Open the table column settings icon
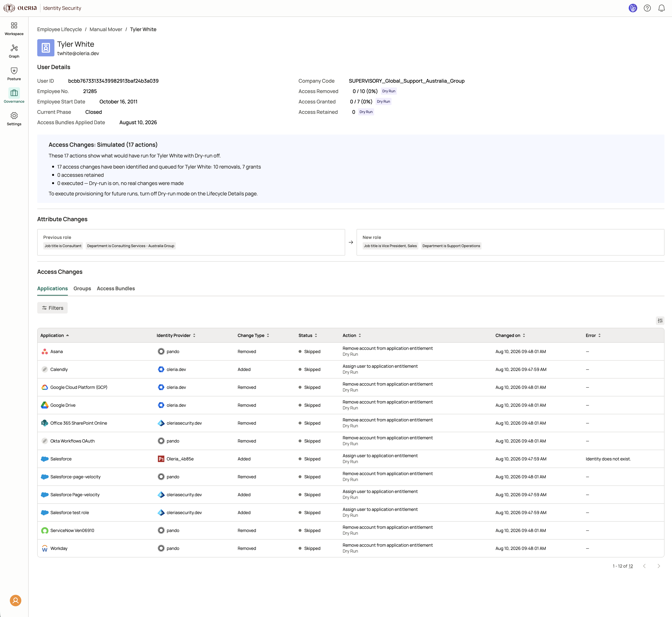672x617 pixels. (x=660, y=320)
